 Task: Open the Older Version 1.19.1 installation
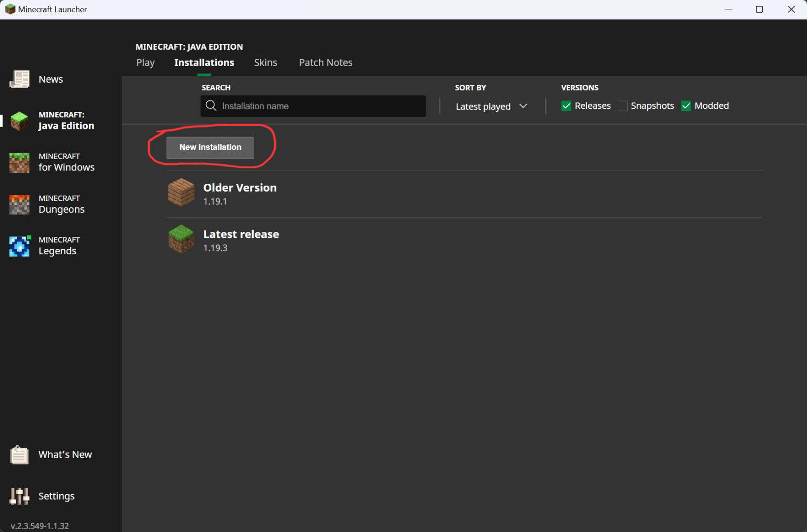coord(240,193)
